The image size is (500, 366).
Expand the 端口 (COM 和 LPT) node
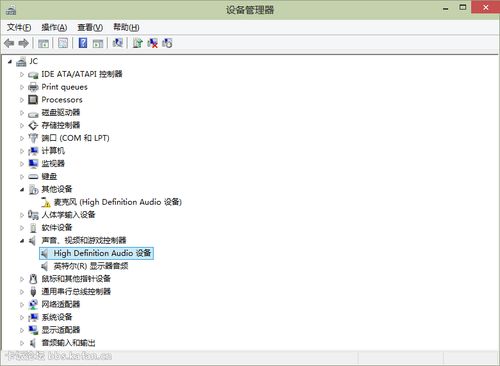pyautogui.click(x=22, y=138)
